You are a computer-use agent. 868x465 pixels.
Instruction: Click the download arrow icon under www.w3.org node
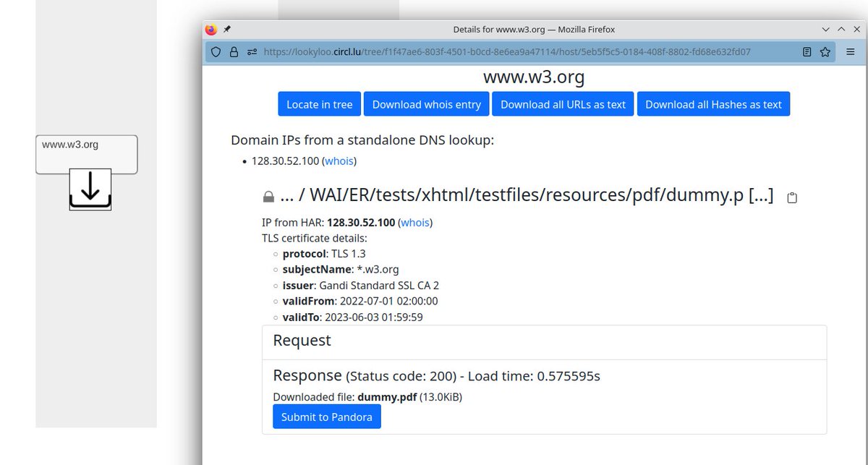(x=90, y=189)
